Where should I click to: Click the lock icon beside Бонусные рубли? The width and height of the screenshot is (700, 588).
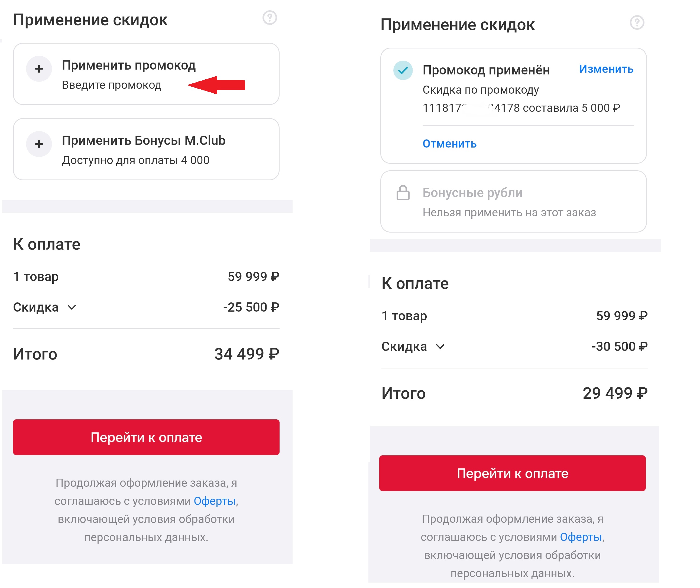point(403,193)
